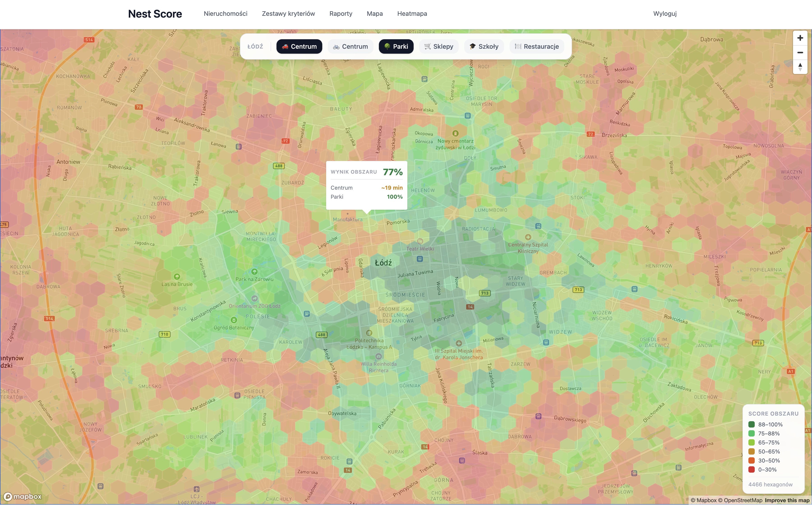Enable the Restauracje criterion chip
This screenshot has width=812, height=506.
(x=537, y=46)
